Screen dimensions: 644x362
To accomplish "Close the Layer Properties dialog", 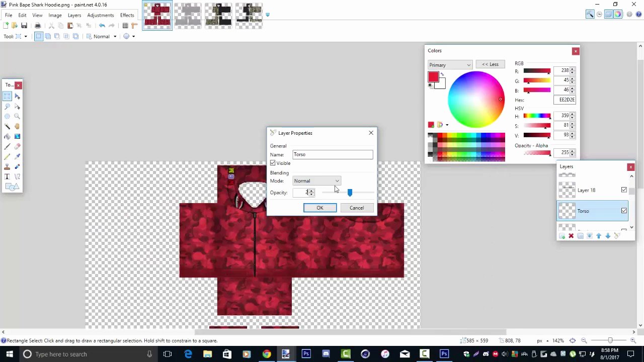I will [x=371, y=133].
